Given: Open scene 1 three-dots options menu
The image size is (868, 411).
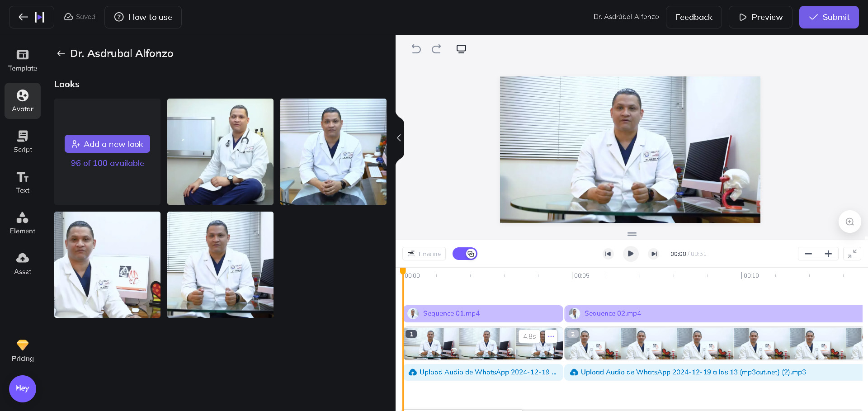Looking at the screenshot, I should (x=551, y=336).
